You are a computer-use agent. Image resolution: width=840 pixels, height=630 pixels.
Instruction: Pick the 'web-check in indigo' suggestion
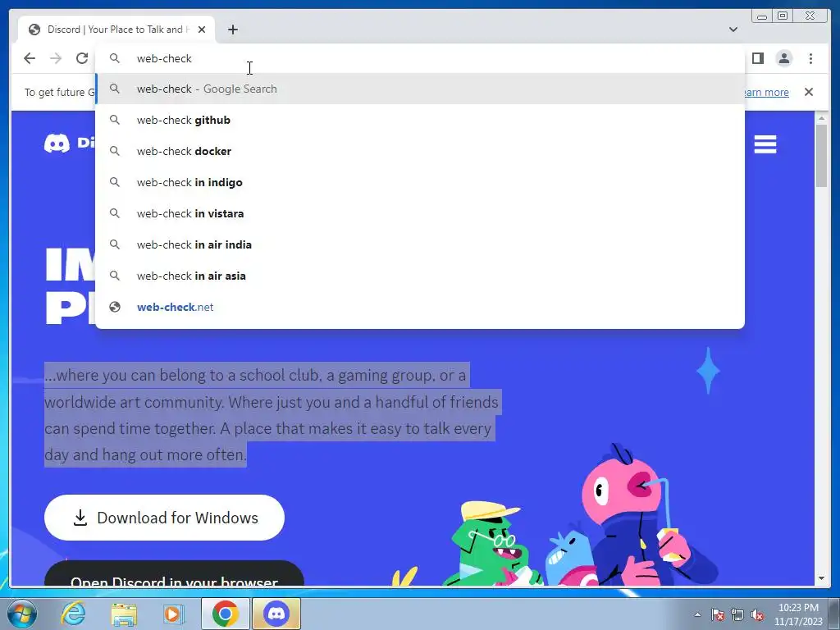[420, 182]
